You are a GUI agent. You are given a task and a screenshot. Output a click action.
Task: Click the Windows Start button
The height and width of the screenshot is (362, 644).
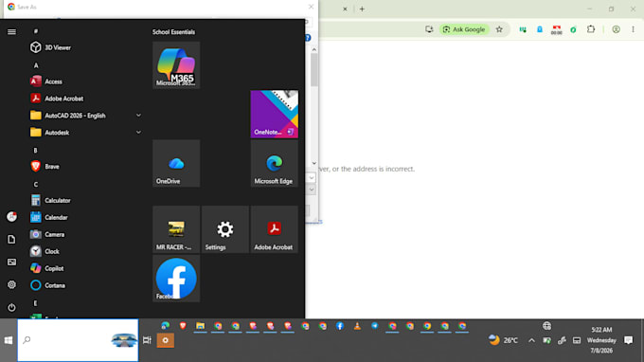click(9, 340)
